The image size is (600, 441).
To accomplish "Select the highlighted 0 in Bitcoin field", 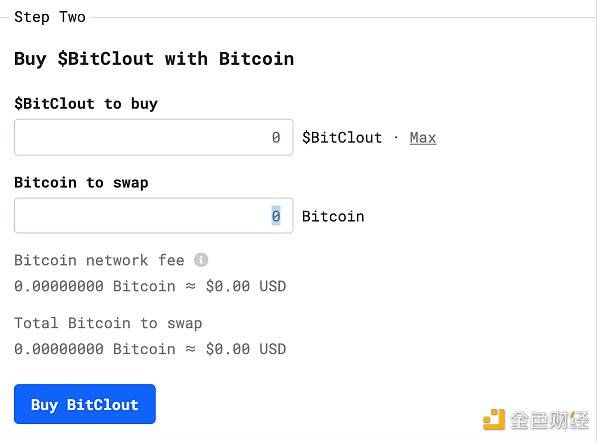I will [x=276, y=216].
